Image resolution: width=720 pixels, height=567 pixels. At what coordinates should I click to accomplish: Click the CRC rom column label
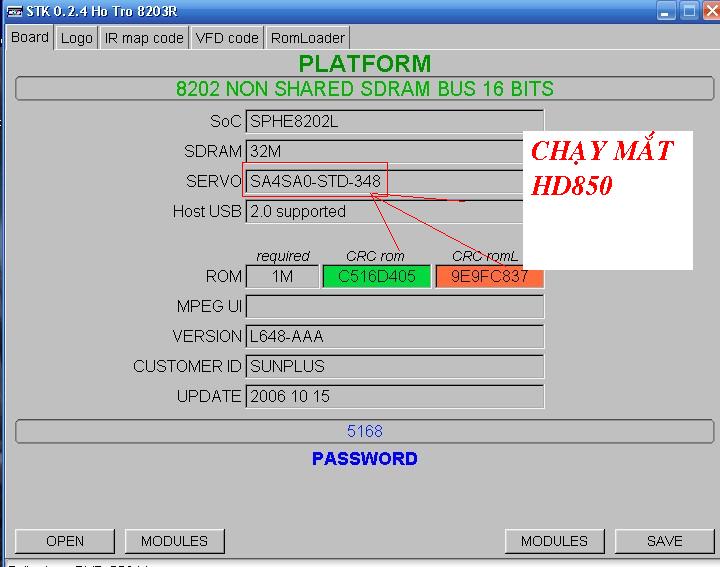pos(375,256)
